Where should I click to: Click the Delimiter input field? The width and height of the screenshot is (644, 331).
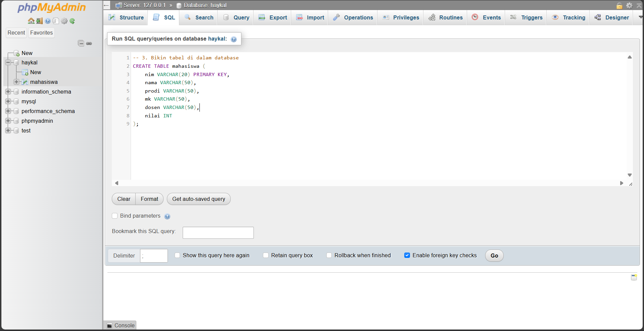click(x=154, y=256)
